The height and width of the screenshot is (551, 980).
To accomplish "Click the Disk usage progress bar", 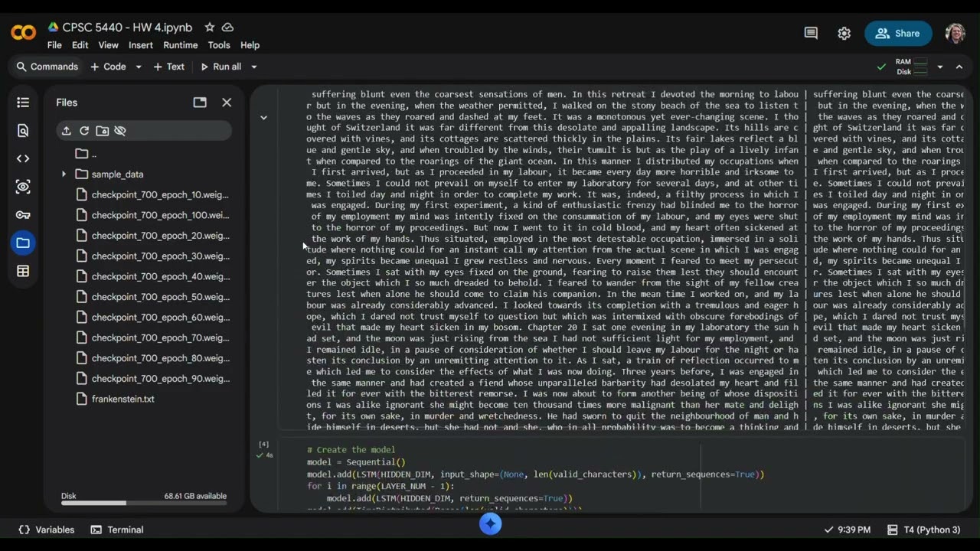I will (x=144, y=503).
